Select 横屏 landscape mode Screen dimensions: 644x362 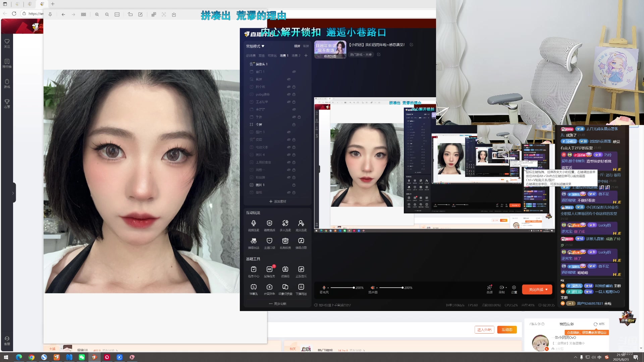[297, 46]
